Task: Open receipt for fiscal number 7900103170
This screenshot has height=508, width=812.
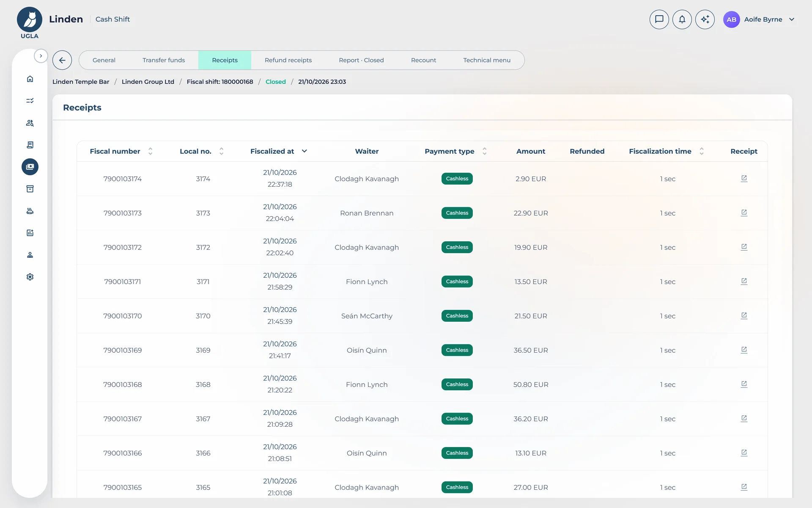Action: click(744, 315)
